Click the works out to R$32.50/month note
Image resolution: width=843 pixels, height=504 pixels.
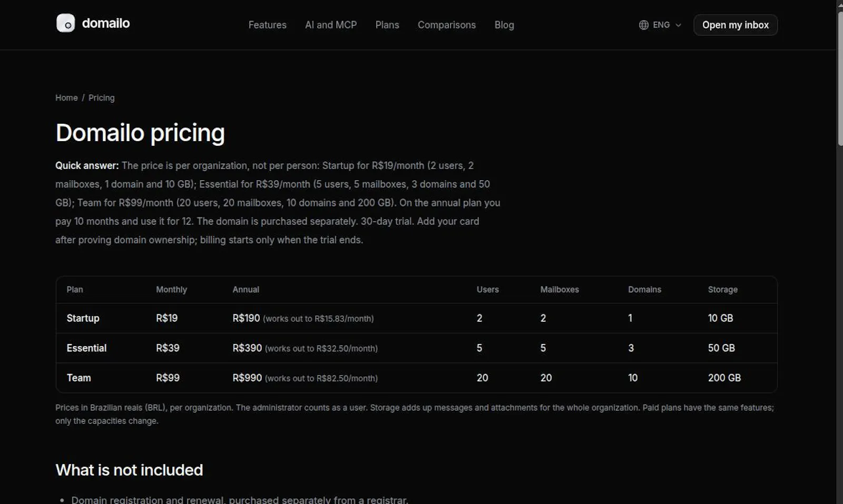(321, 349)
